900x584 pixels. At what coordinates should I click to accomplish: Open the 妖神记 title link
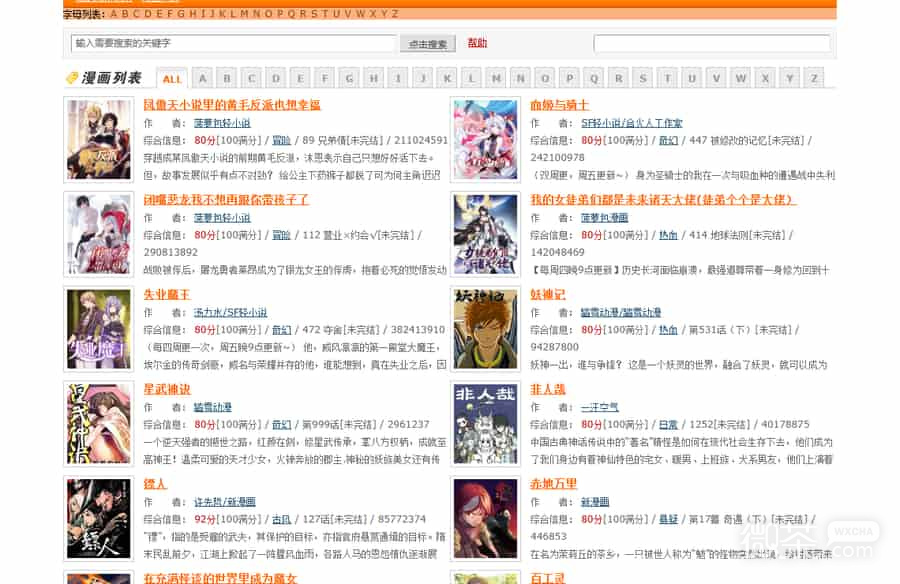pyautogui.click(x=548, y=294)
